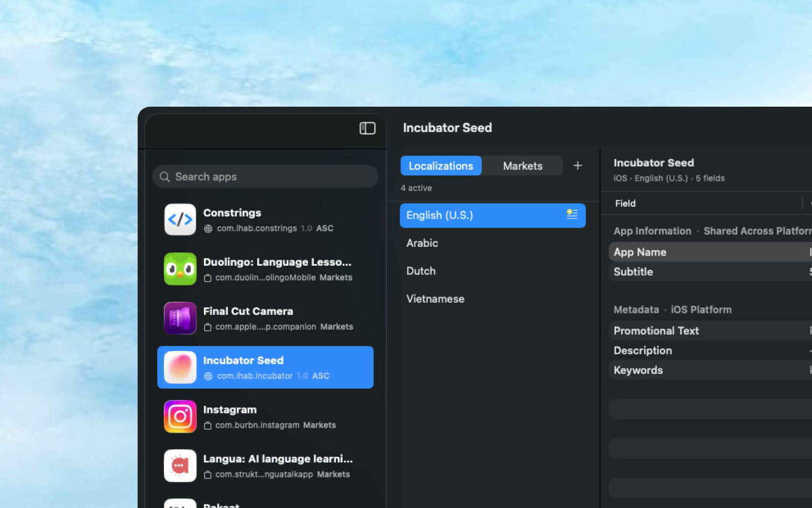Click the plus icon to add localization
812x508 pixels.
578,166
